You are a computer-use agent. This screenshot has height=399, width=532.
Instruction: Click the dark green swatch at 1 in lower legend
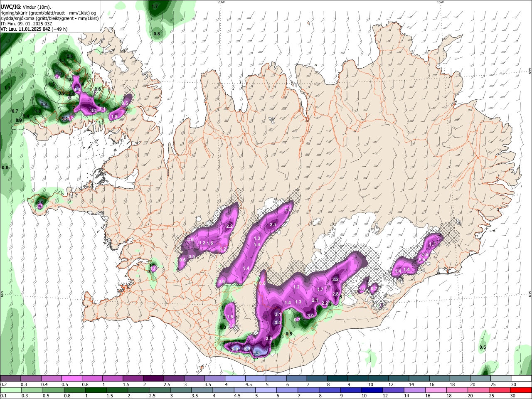96,390
